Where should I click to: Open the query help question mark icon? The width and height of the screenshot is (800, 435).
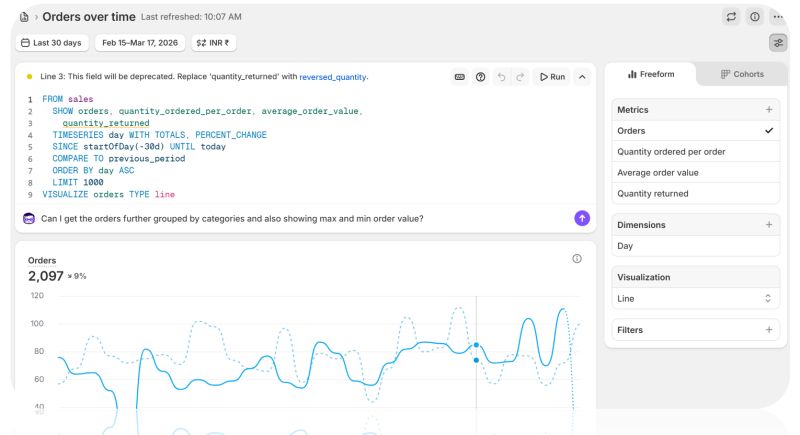[480, 77]
